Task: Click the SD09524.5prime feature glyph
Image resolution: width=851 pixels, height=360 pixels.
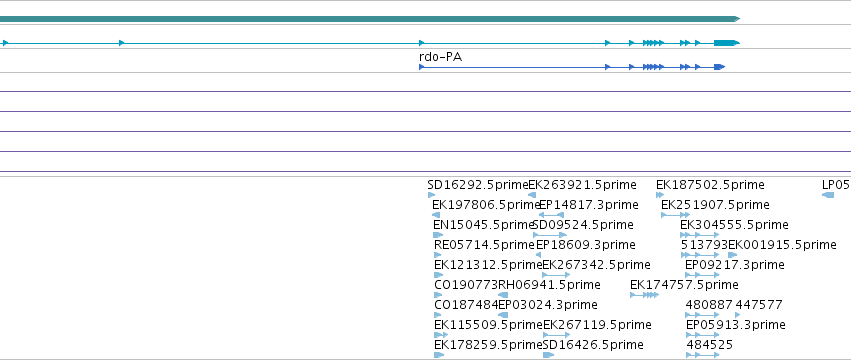Action: click(550, 235)
